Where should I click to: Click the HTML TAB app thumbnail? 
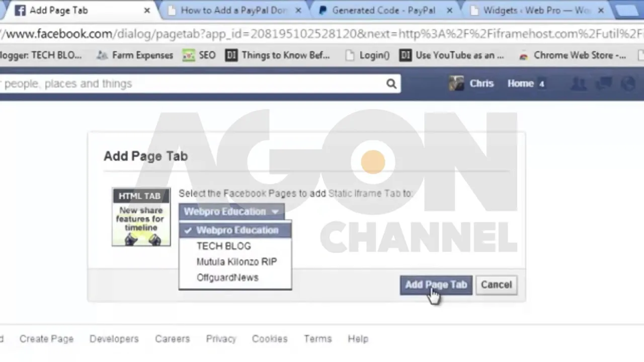click(141, 217)
